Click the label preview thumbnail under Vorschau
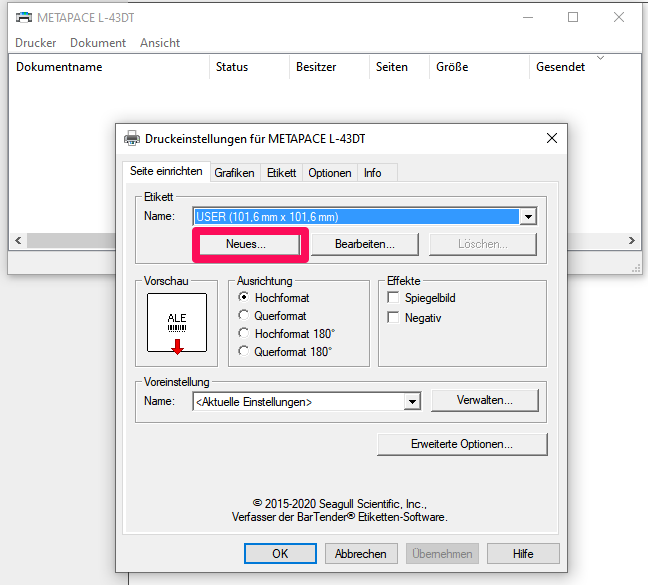 pyautogui.click(x=177, y=323)
